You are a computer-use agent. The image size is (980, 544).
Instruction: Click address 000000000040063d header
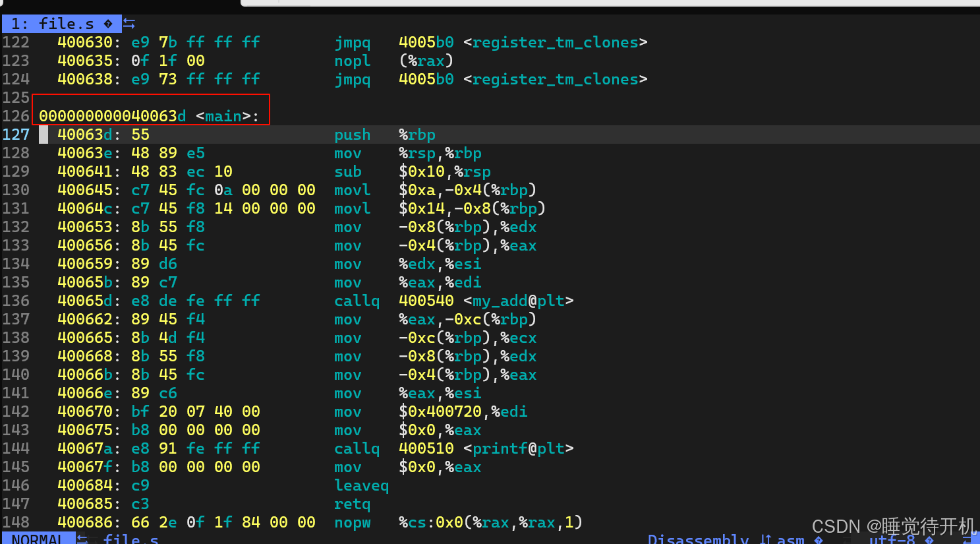[113, 116]
